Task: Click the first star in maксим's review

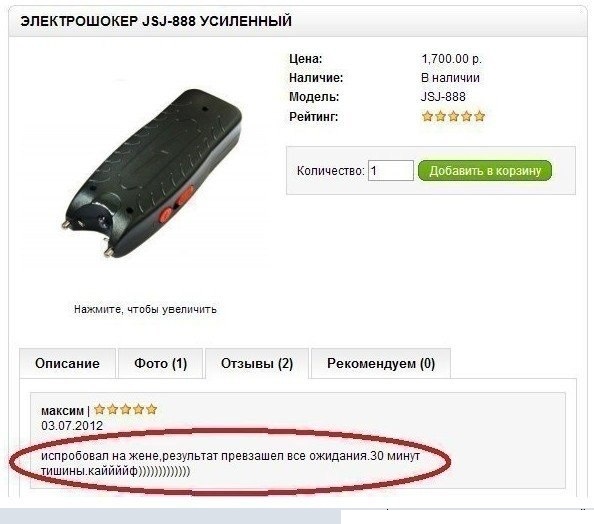Action: (x=99, y=409)
